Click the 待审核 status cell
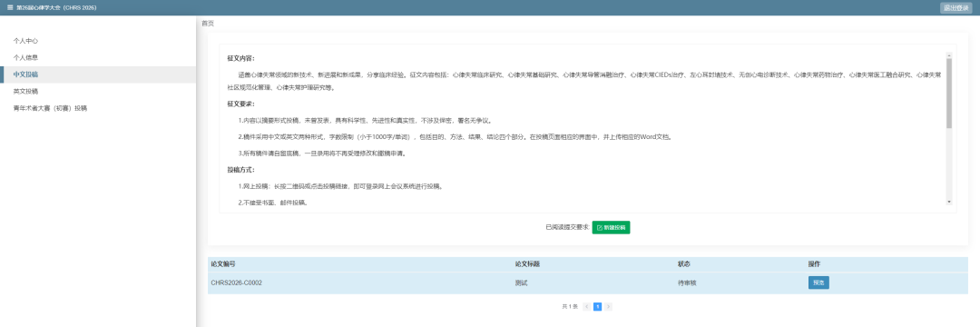Screen dimensions: 980x327 (x=688, y=282)
